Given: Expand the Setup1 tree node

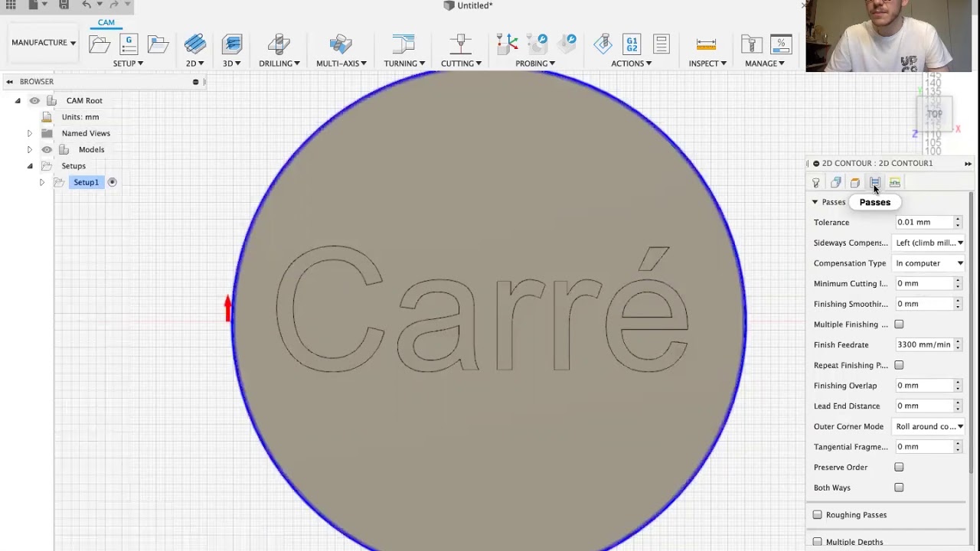Looking at the screenshot, I should click(42, 182).
